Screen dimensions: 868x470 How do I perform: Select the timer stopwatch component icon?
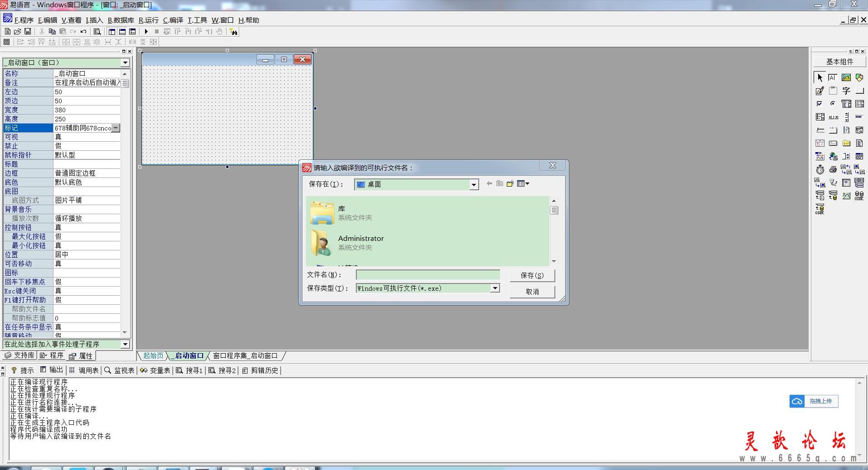820,170
